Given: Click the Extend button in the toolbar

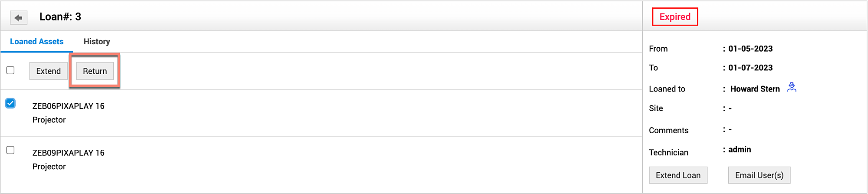Looking at the screenshot, I should [x=48, y=71].
